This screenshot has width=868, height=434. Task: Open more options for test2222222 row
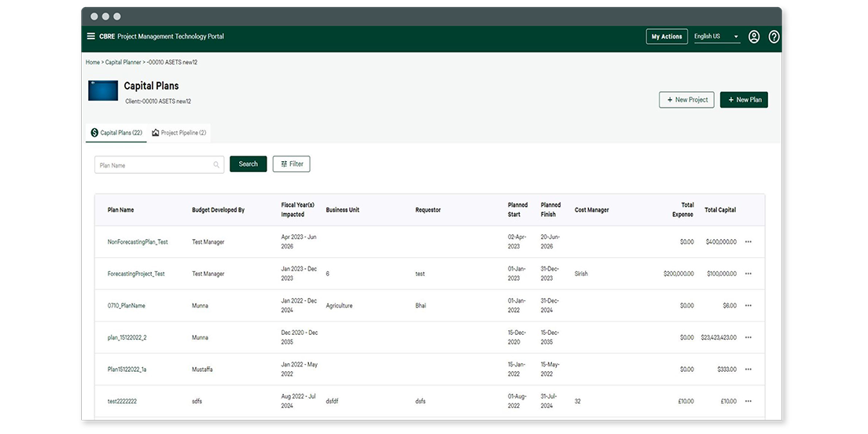[x=748, y=401]
